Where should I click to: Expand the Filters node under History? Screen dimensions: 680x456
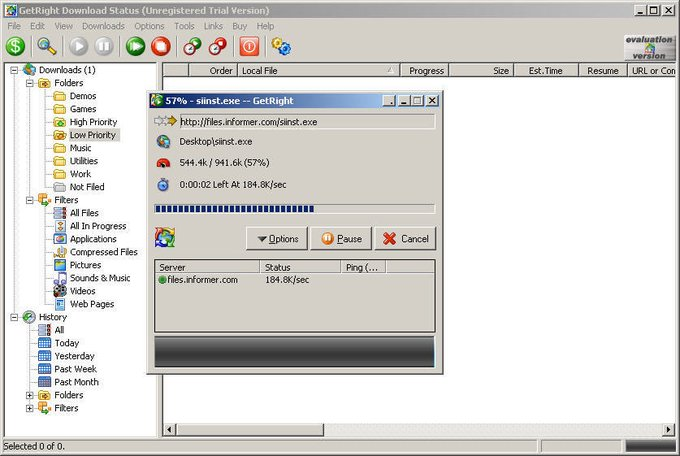[29, 408]
